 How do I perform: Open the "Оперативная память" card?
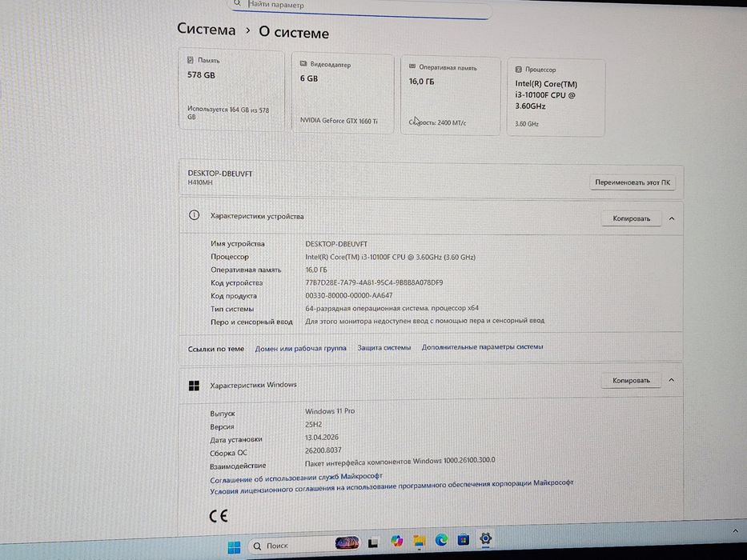point(450,96)
